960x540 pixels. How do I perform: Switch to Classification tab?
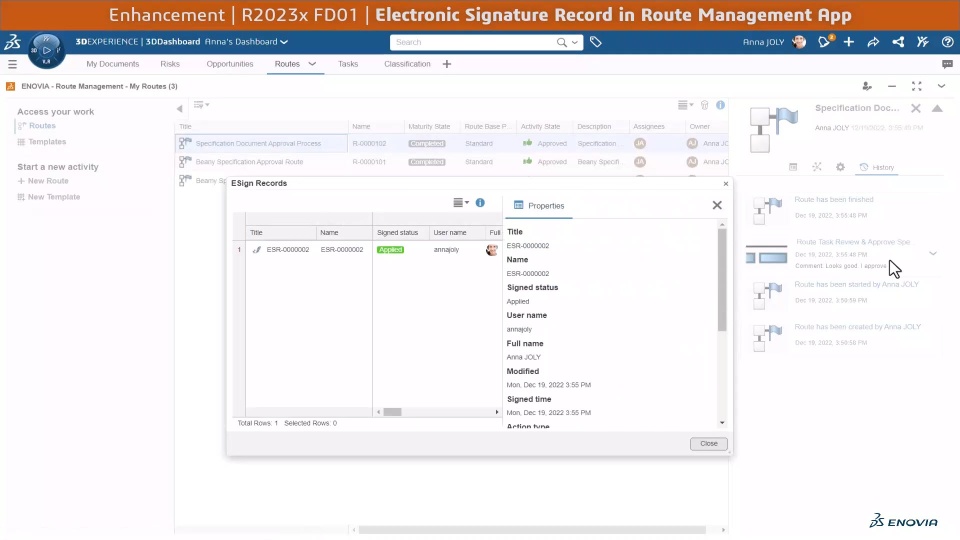pos(407,64)
